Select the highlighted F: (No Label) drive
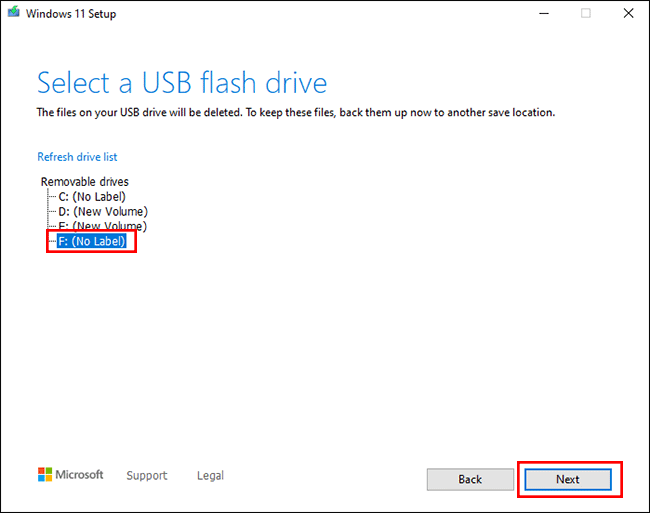The image size is (650, 513). tap(91, 242)
